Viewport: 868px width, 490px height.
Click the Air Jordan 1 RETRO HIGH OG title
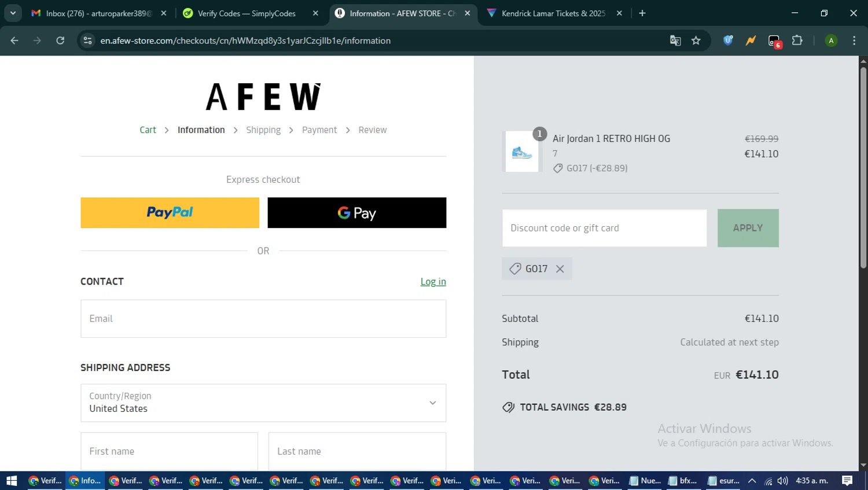point(611,139)
